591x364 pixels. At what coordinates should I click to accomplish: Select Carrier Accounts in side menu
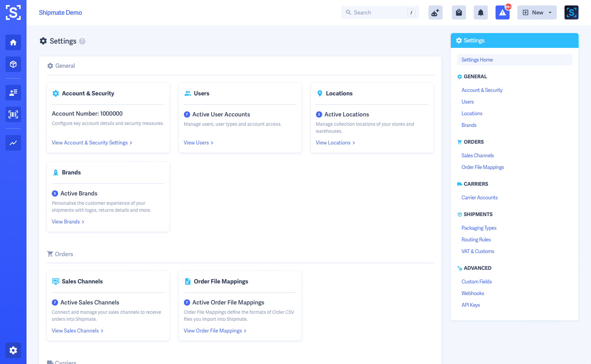[x=480, y=197]
